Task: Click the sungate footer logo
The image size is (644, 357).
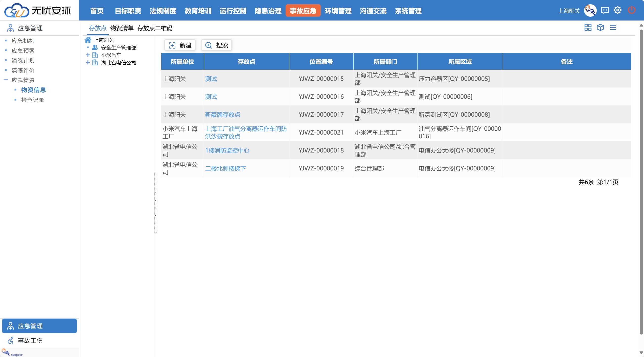Action: [12, 352]
